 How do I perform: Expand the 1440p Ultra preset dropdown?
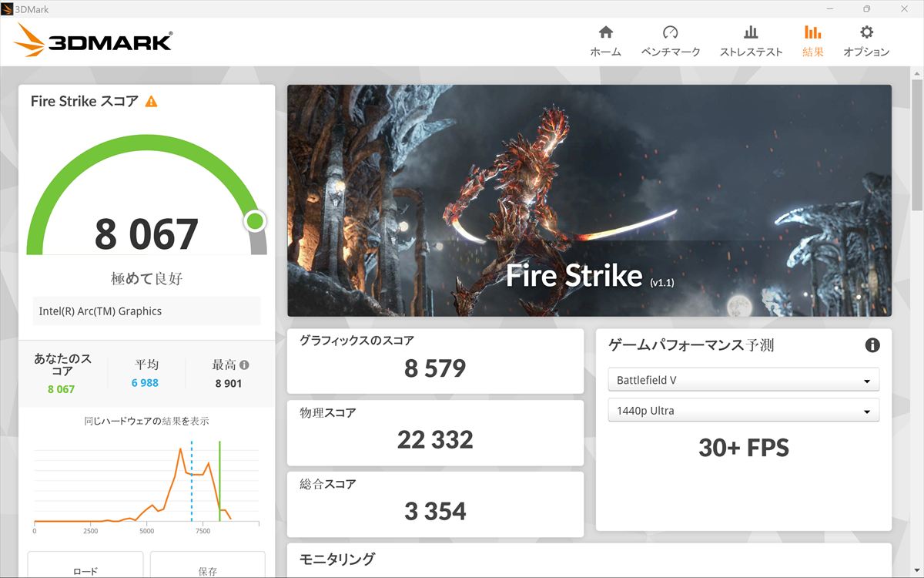tap(743, 410)
